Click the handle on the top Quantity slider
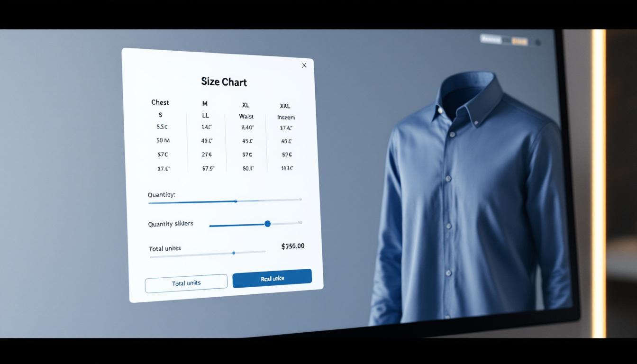The width and height of the screenshot is (637, 364). coord(236,201)
